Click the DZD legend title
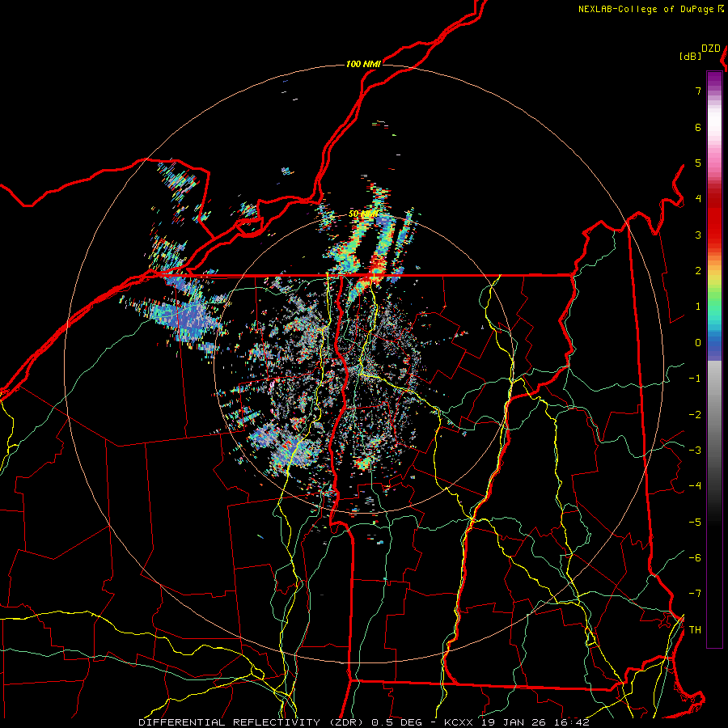 tap(711, 49)
